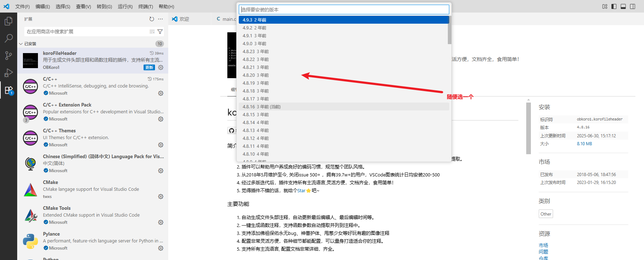The image size is (644, 260).
Task: Open Pylance manage gear
Action: click(161, 248)
